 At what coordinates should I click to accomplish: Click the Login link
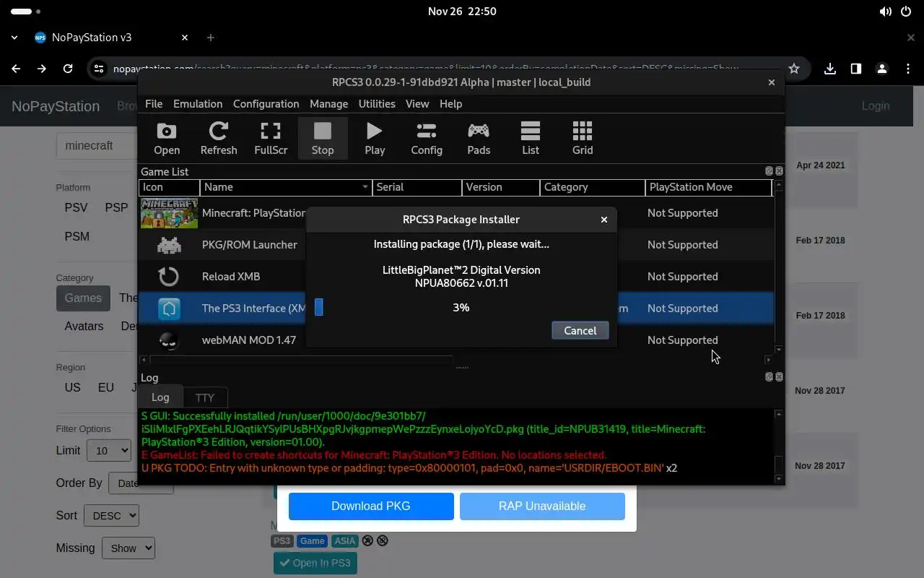coord(876,106)
